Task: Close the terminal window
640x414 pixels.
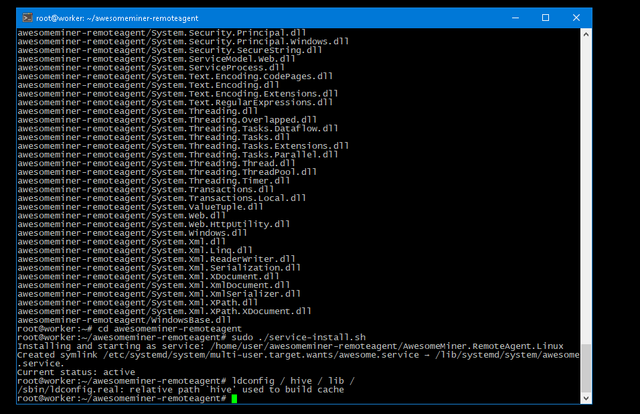Action: [x=576, y=18]
